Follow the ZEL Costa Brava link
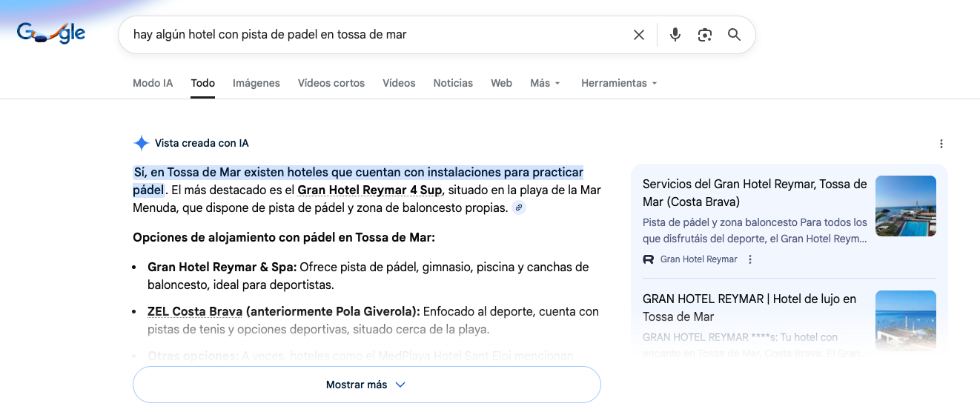Image resolution: width=980 pixels, height=412 pixels. (195, 312)
